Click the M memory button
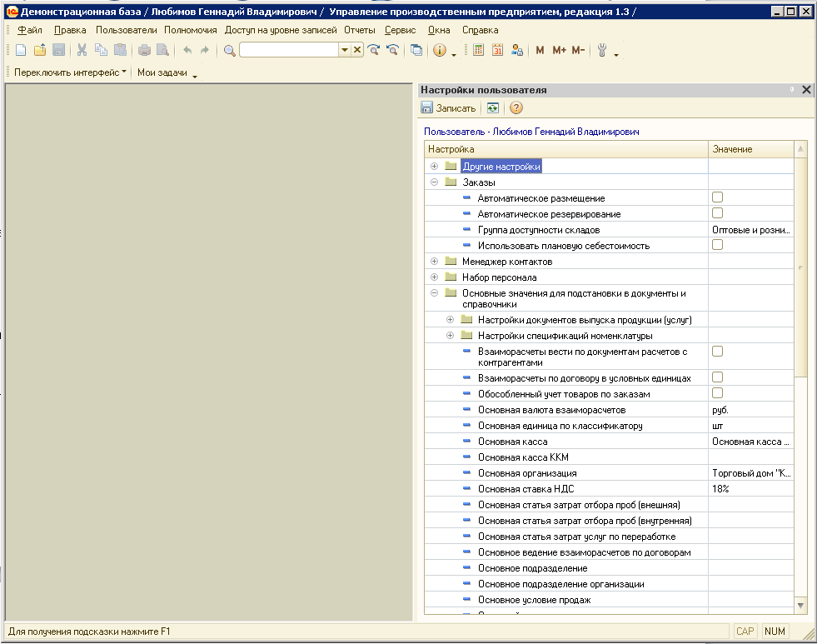Image resolution: width=817 pixels, height=644 pixels. point(540,50)
